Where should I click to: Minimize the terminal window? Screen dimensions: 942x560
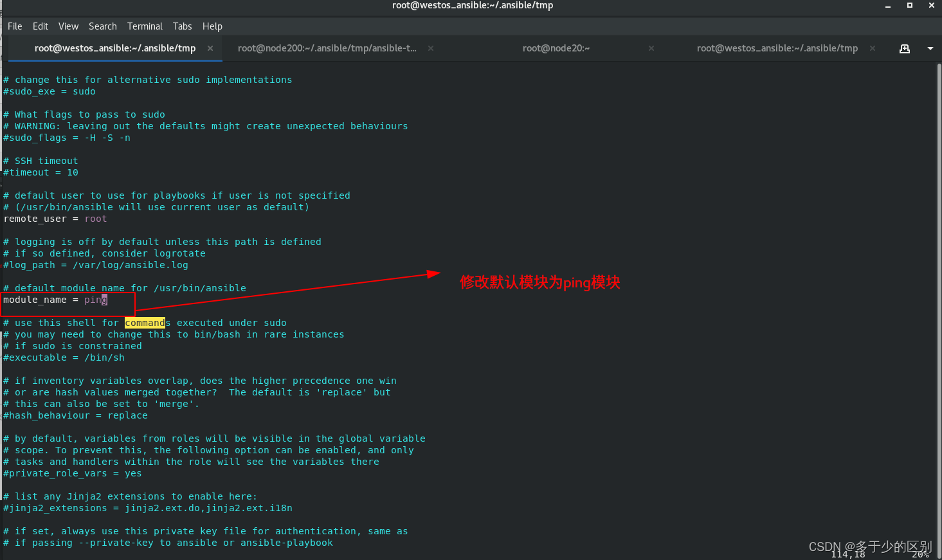[x=888, y=6]
